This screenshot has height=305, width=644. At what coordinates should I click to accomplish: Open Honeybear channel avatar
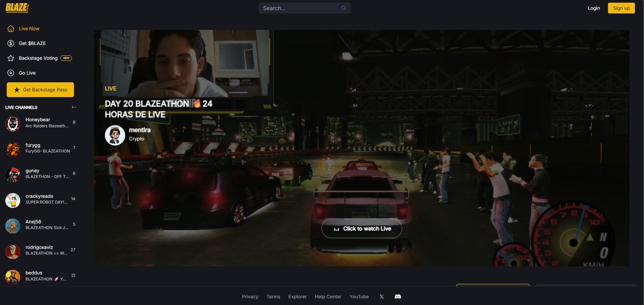tap(13, 124)
